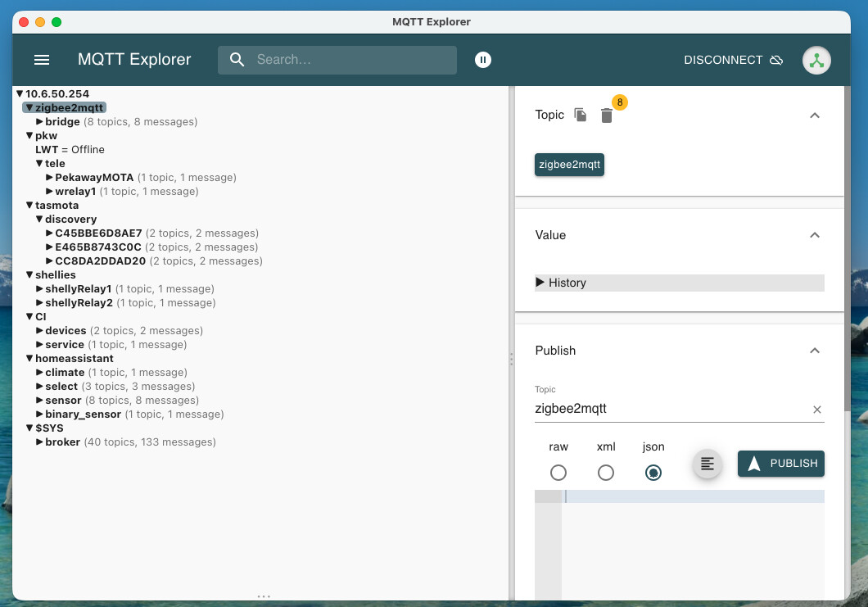This screenshot has width=868, height=607.
Task: Clear the publish topic field
Action: click(816, 410)
